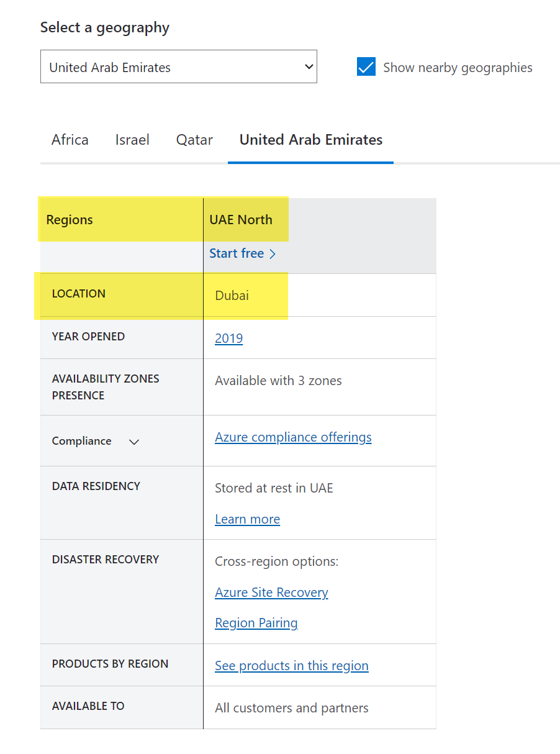The image size is (560, 754).
Task: Click the UAE North region header
Action: [241, 220]
